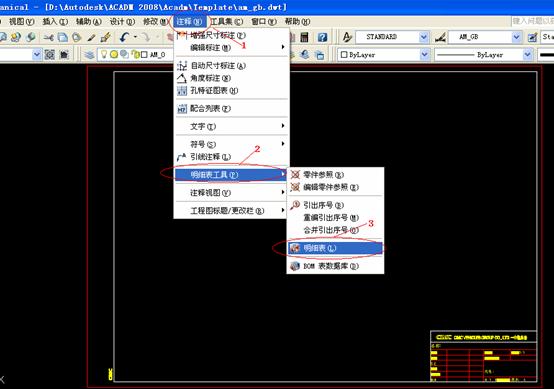The width and height of the screenshot is (554, 389).
Task: Click the Cut scissors icon
Action: click(x=48, y=37)
